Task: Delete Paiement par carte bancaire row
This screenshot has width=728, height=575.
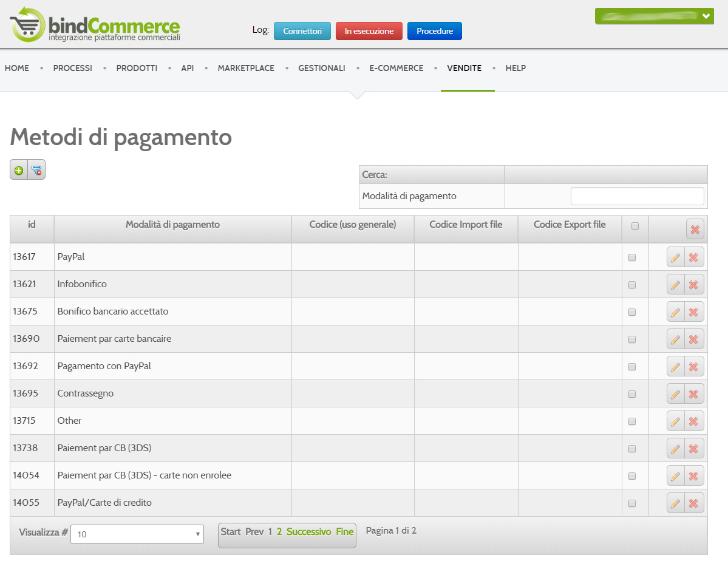Action: coord(693,339)
